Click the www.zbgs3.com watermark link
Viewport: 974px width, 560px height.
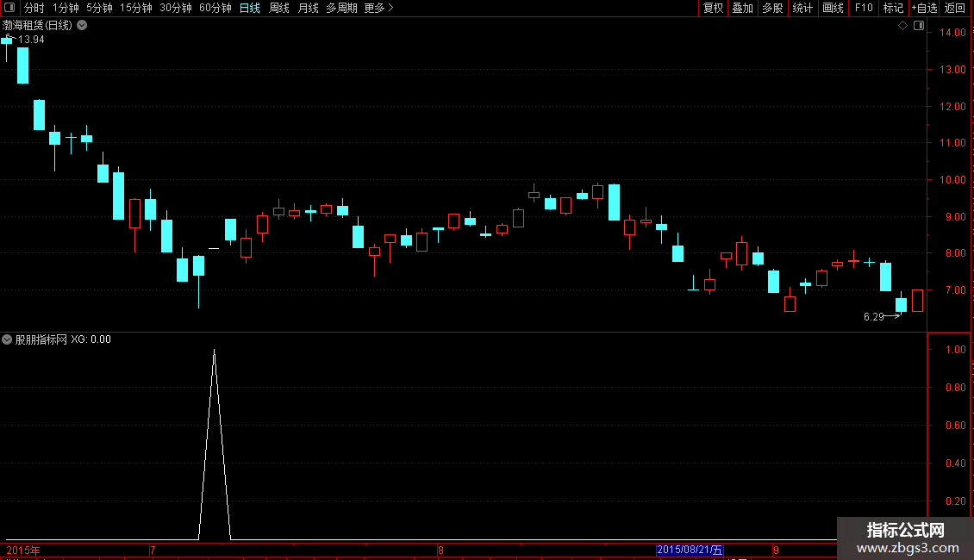tap(908, 548)
